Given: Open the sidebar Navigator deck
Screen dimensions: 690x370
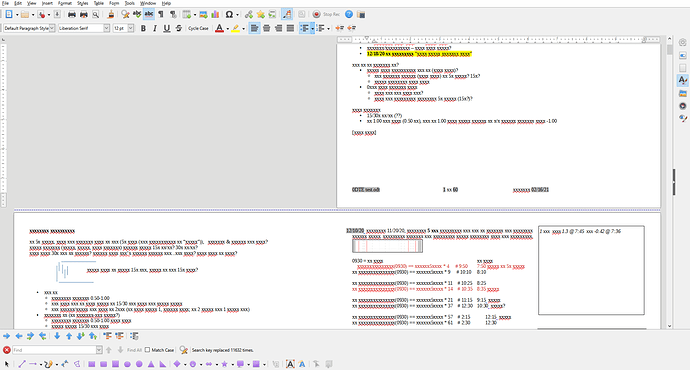Looking at the screenshot, I should [x=683, y=106].
